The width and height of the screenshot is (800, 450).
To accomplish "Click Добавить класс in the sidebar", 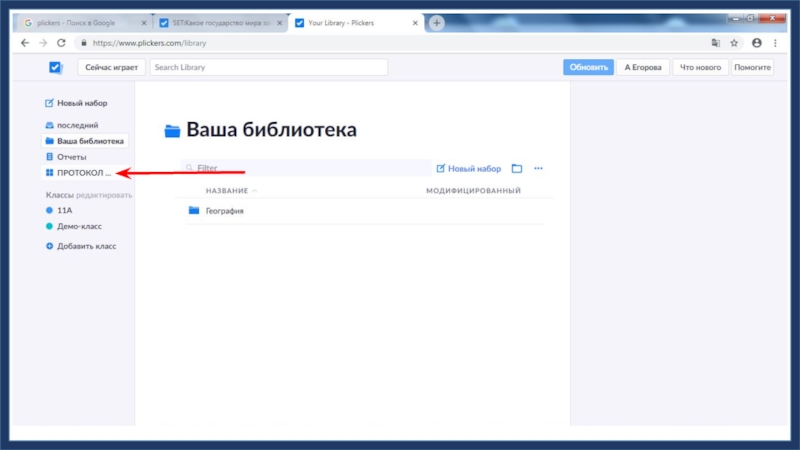I will tap(85, 246).
